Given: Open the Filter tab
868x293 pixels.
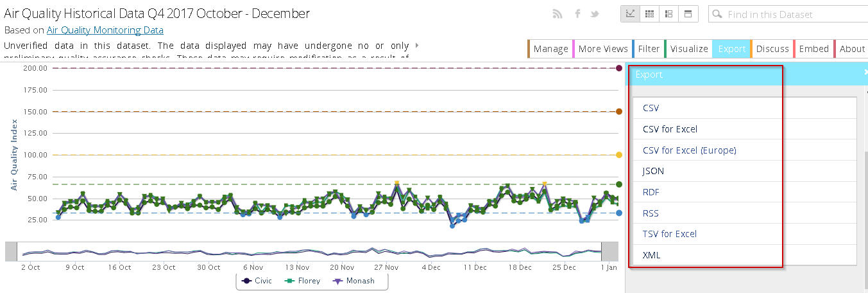Looking at the screenshot, I should (x=649, y=49).
